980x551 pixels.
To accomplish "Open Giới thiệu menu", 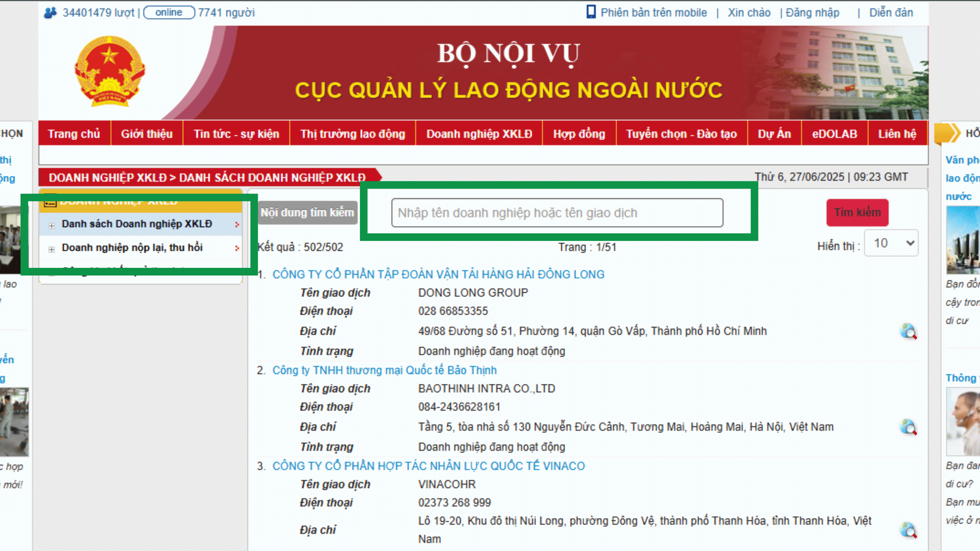I will [x=147, y=134].
